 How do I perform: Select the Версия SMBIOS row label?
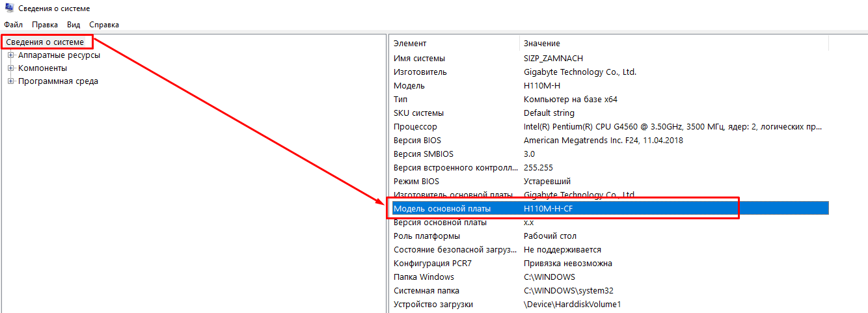(x=424, y=154)
